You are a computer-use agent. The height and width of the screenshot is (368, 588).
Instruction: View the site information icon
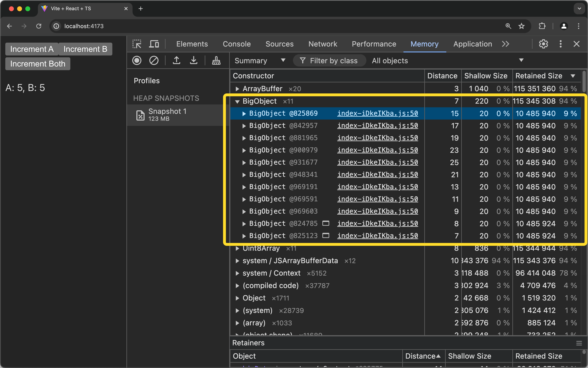pyautogui.click(x=56, y=26)
